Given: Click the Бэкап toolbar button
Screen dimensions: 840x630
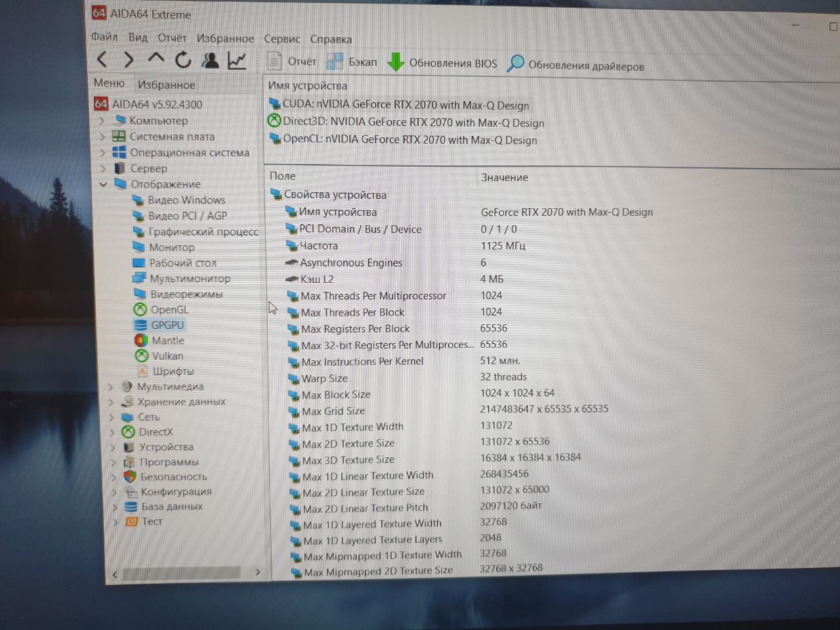Looking at the screenshot, I should [352, 62].
